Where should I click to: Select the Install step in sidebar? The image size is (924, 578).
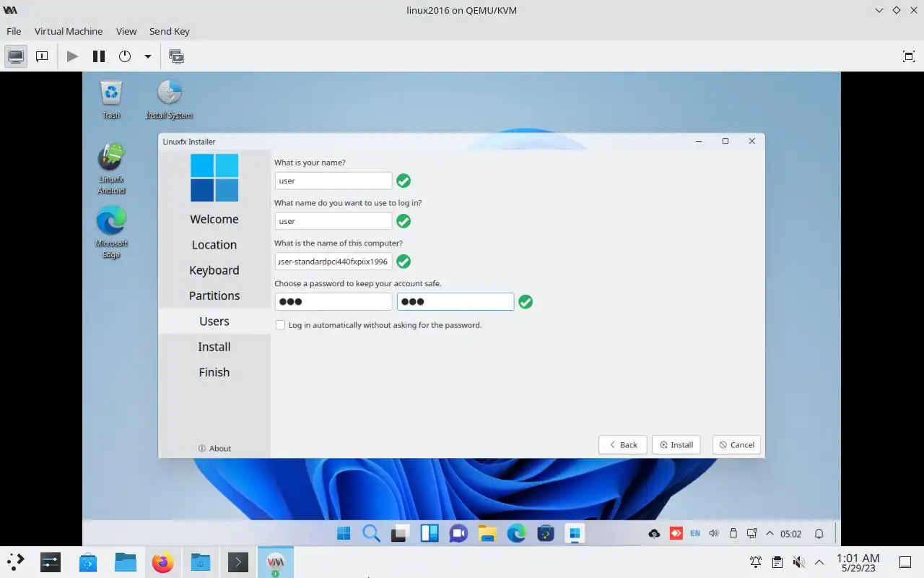click(214, 347)
